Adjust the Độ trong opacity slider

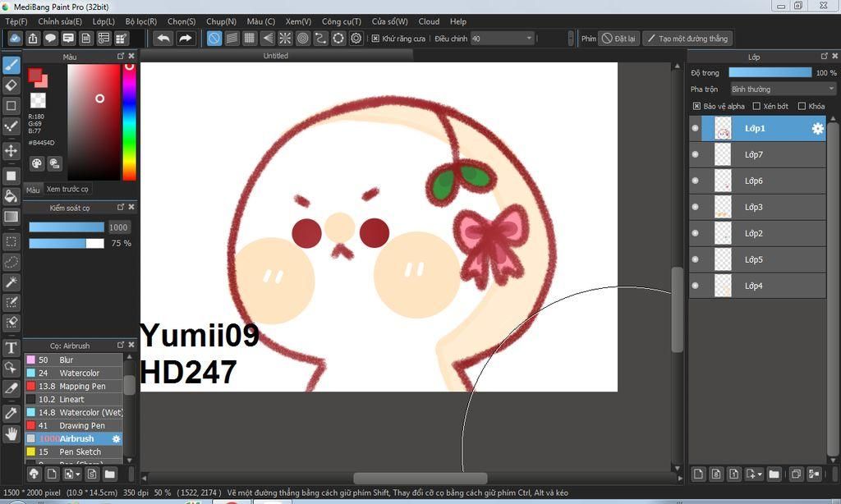click(x=770, y=72)
